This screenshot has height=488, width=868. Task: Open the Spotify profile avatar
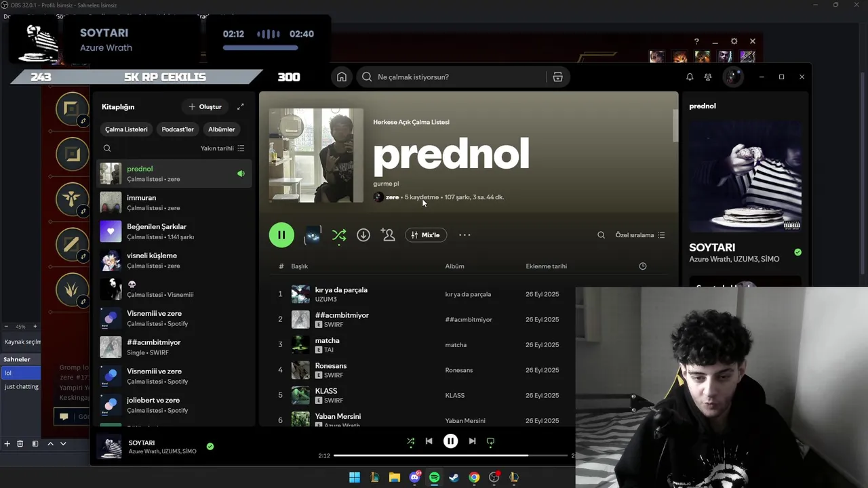tap(732, 77)
